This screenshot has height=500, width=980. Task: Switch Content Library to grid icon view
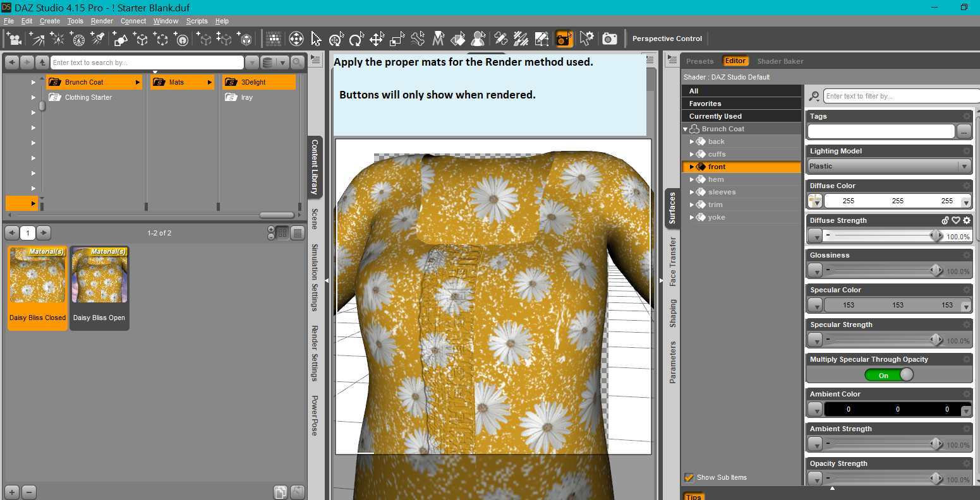point(282,233)
